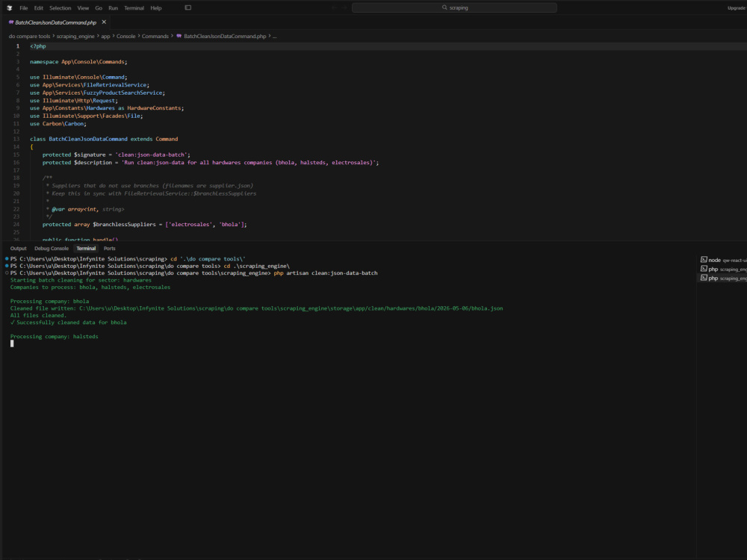This screenshot has height=560, width=747.
Task: Toggle the sidebar layout icon next to Help
Action: (x=188, y=7)
